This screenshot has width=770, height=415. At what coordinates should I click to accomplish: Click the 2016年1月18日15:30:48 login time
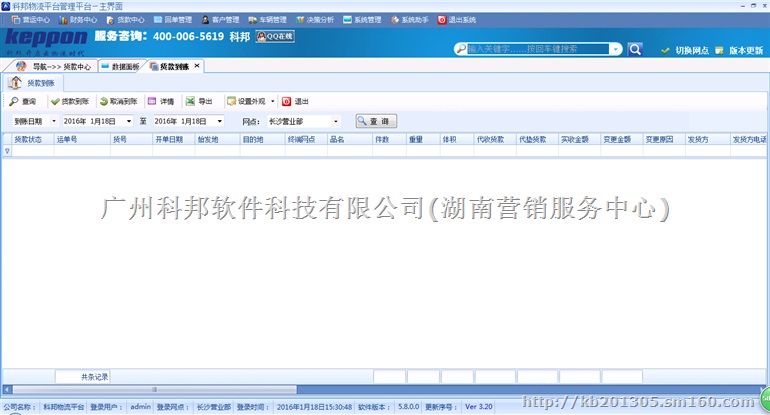(x=314, y=407)
